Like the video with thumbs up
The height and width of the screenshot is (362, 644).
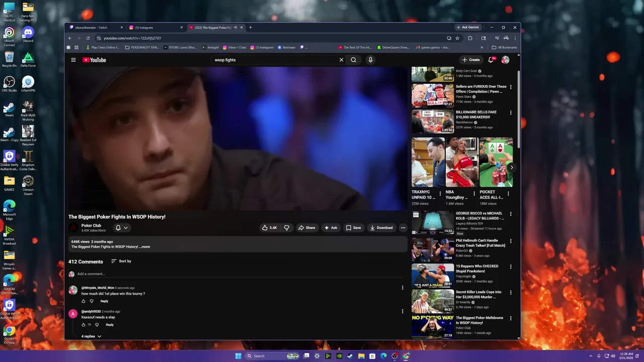270,228
